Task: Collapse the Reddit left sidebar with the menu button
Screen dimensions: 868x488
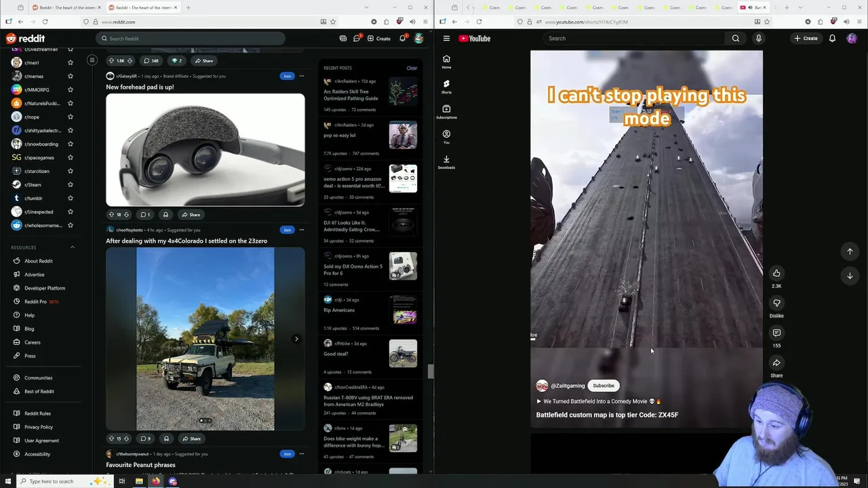Action: (92, 60)
